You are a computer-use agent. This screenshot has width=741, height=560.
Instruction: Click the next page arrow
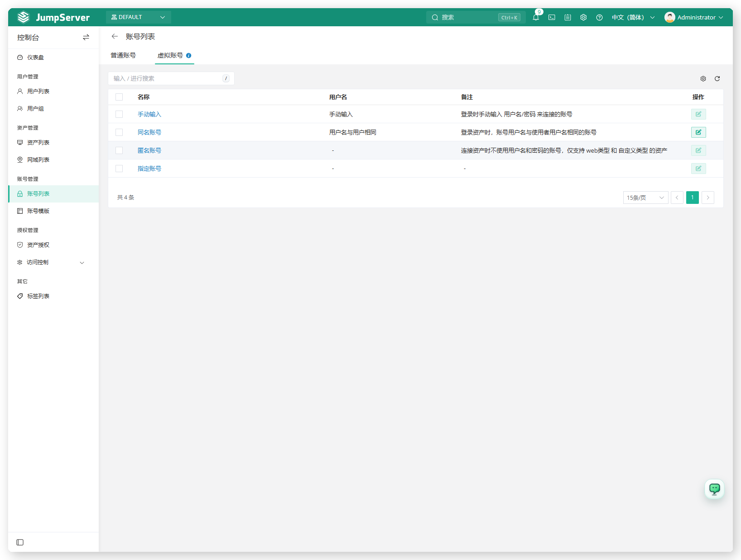pos(708,198)
